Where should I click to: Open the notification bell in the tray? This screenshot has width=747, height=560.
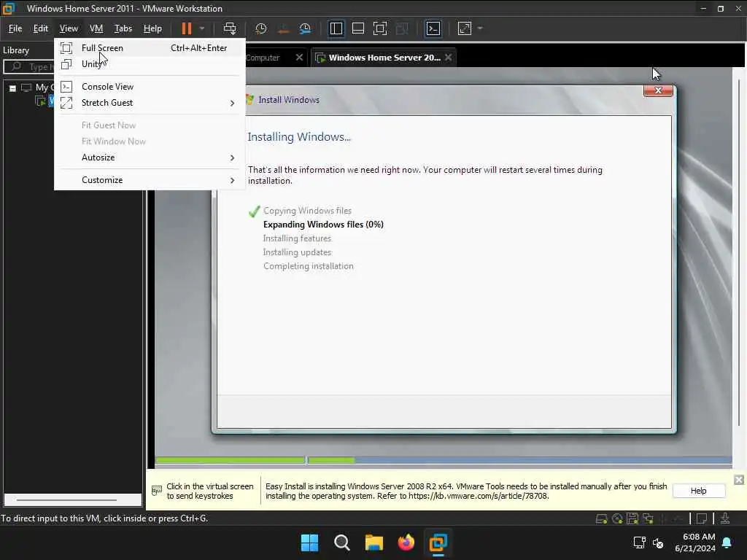pyautogui.click(x=727, y=542)
